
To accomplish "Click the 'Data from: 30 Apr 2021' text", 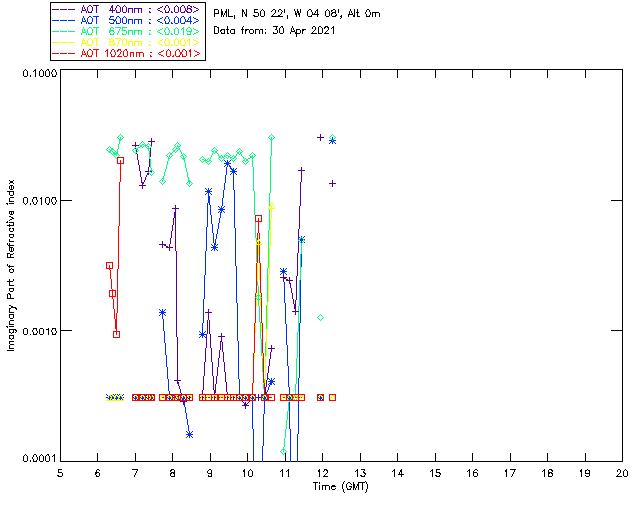I will point(274,31).
